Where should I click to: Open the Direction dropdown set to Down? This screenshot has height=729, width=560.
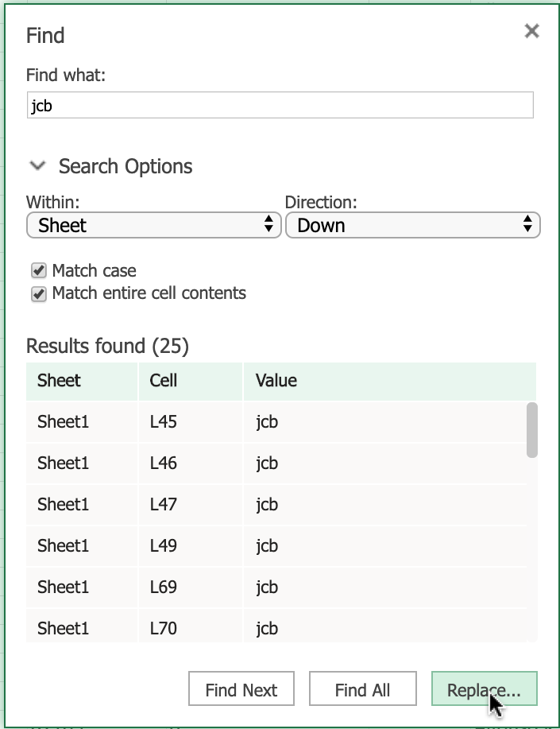pos(412,225)
